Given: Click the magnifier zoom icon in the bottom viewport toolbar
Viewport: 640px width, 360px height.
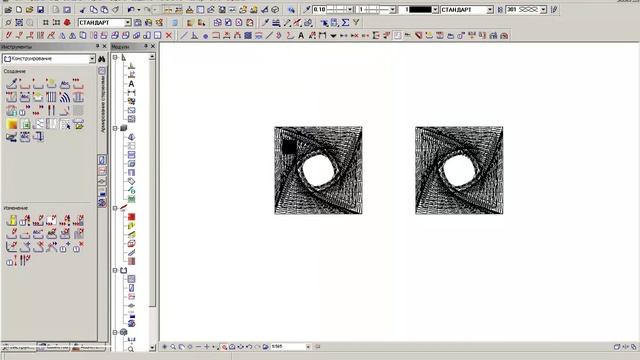Looking at the screenshot, I should (173, 347).
